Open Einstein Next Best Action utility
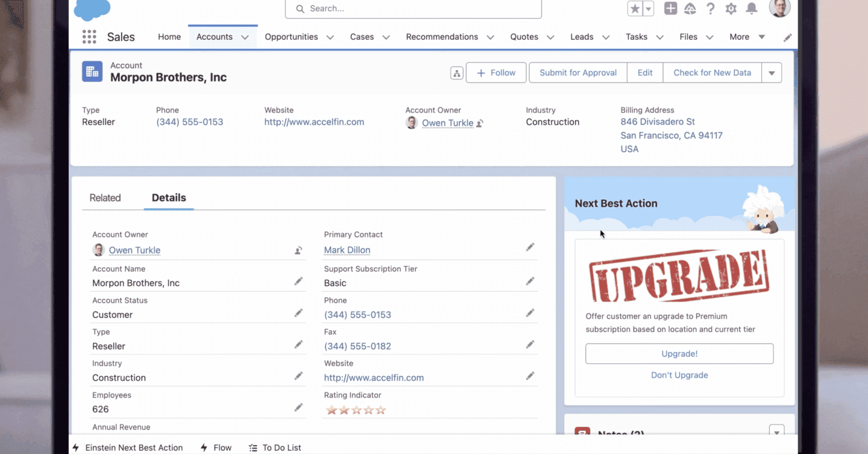The width and height of the screenshot is (868, 454). point(127,447)
